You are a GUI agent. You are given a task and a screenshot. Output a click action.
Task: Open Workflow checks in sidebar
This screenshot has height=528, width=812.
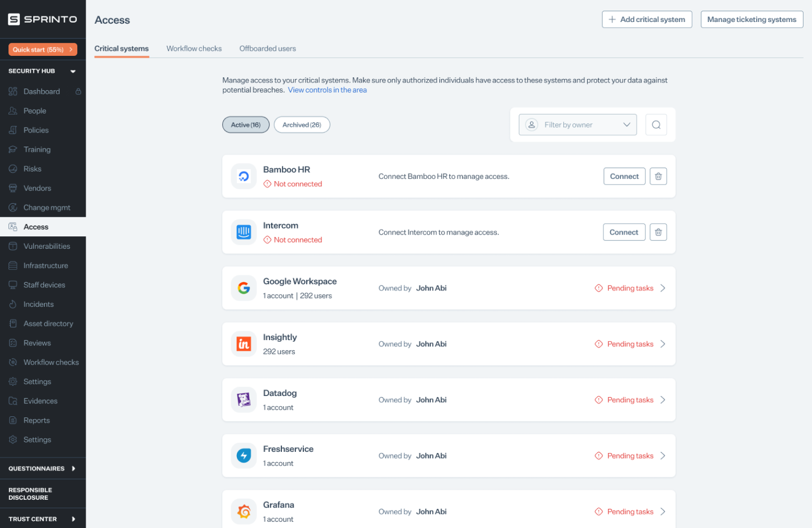(51, 363)
